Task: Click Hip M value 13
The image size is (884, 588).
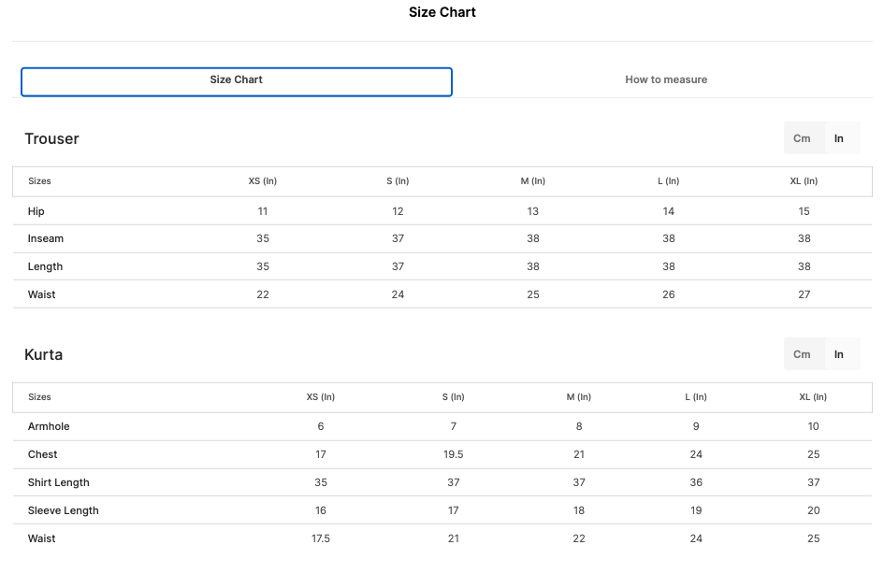Action: point(533,211)
